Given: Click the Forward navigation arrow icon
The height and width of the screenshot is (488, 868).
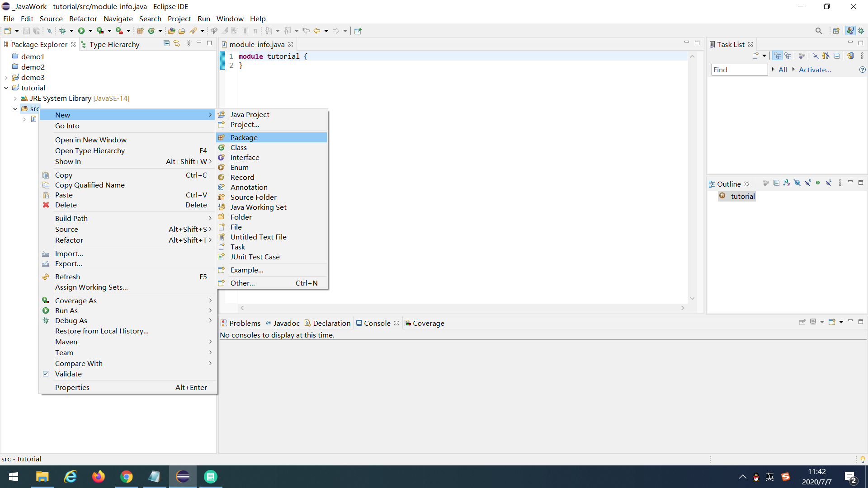Looking at the screenshot, I should pos(336,31).
